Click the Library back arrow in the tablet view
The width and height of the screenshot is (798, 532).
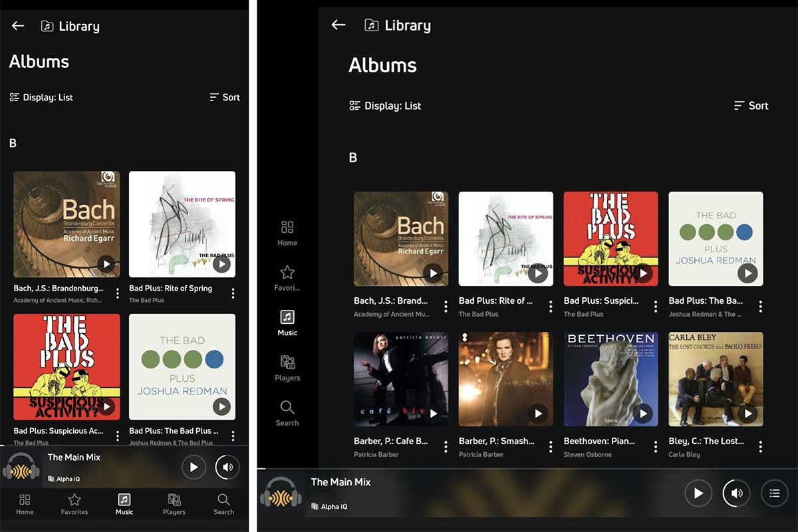coord(338,25)
